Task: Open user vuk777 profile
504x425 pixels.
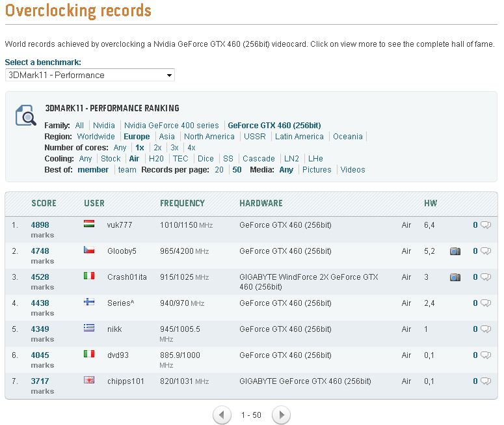Action: pyautogui.click(x=120, y=225)
